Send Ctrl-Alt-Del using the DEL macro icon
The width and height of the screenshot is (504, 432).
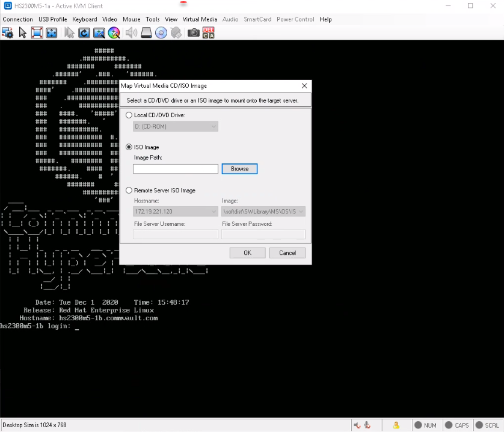(207, 32)
